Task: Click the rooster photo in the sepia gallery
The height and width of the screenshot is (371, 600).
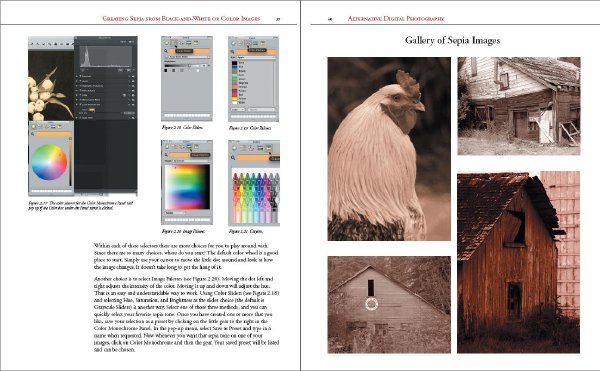Action: pyautogui.click(x=389, y=149)
